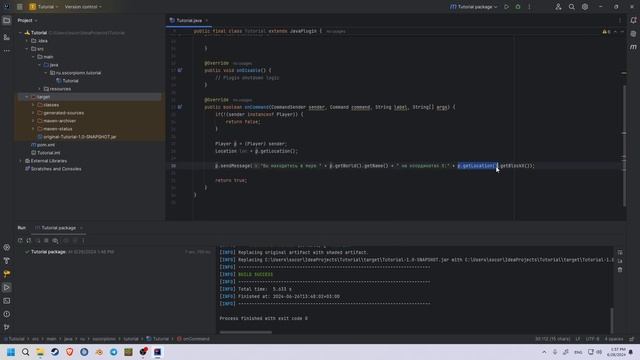Image resolution: width=640 pixels, height=360 pixels.
Task: Close the Tutorial package run tab
Action: [81, 228]
